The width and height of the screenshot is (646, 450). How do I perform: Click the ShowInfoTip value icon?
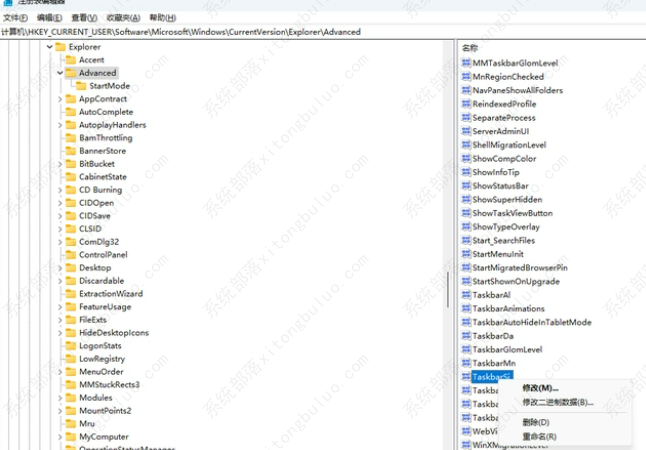(x=466, y=172)
